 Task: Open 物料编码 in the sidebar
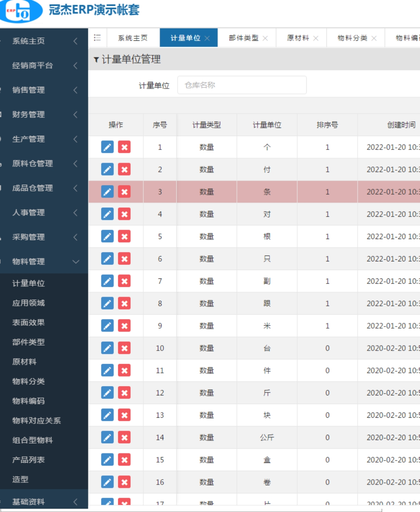pos(28,401)
